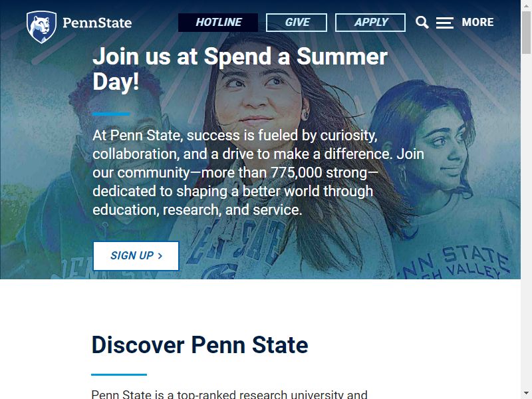Expand the MORE navigation label

(x=477, y=23)
